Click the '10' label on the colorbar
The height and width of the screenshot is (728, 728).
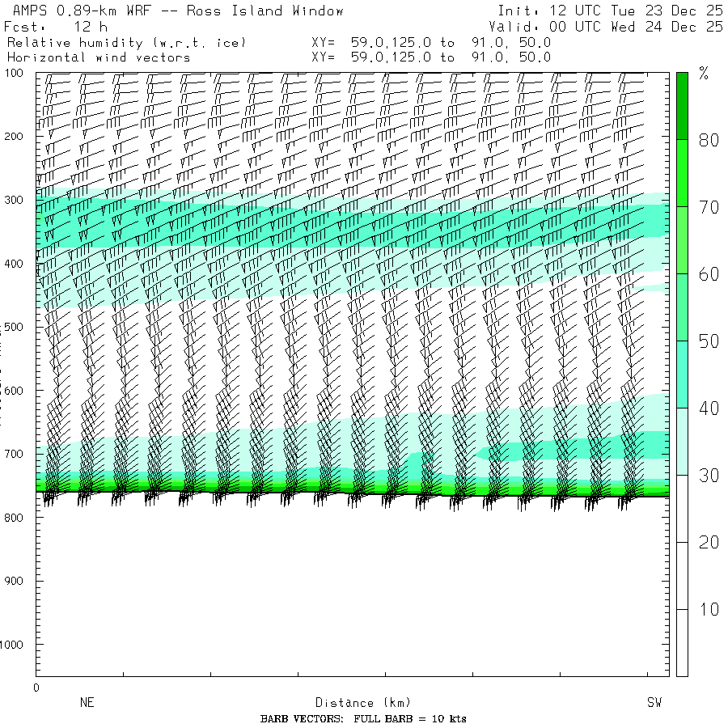pyautogui.click(x=709, y=609)
